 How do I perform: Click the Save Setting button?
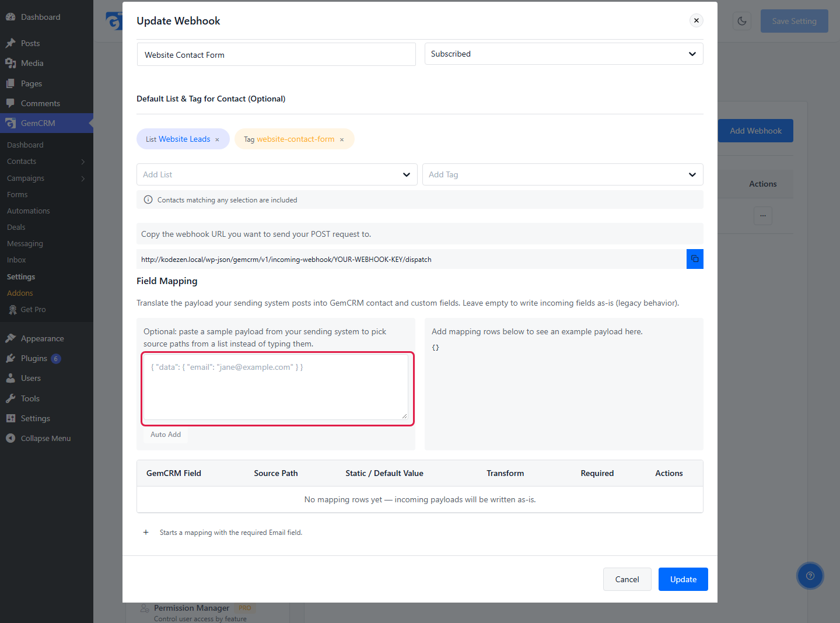pos(794,21)
